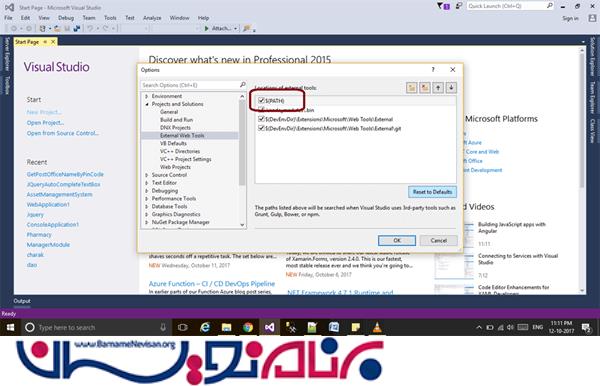Click the Quick Launch search box
The image size is (600, 386).
(x=510, y=6)
